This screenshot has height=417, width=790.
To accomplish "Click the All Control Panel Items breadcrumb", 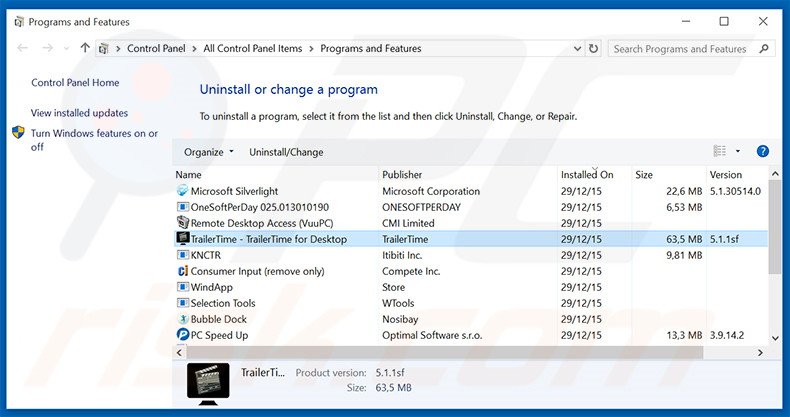I will point(253,48).
